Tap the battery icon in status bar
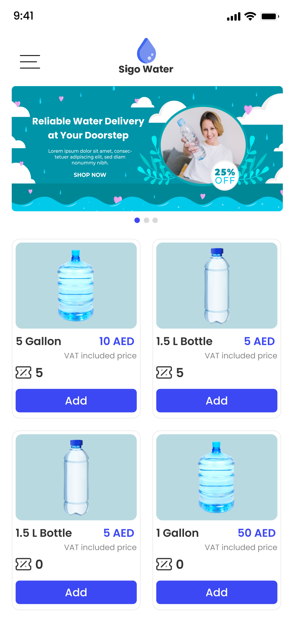The height and width of the screenshot is (644, 293). pos(270,16)
